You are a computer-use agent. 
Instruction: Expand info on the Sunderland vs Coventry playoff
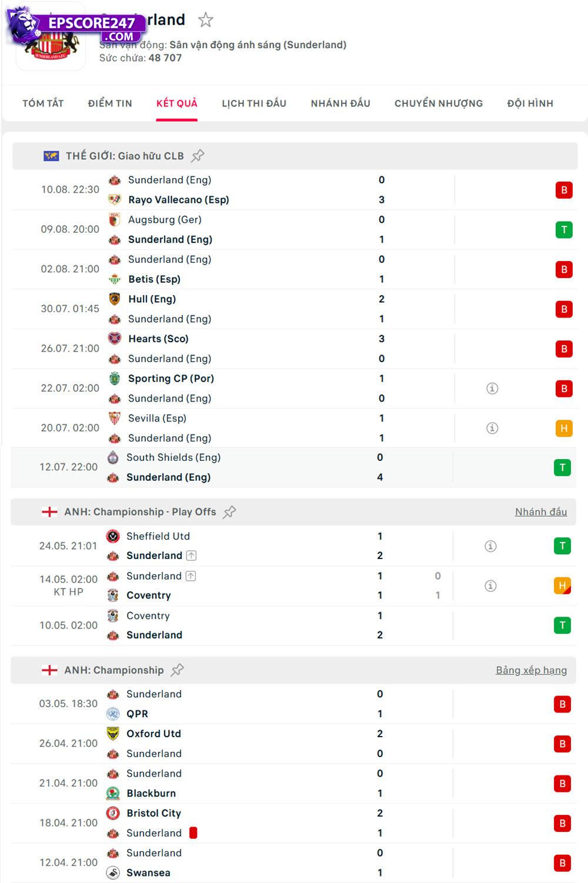(492, 586)
